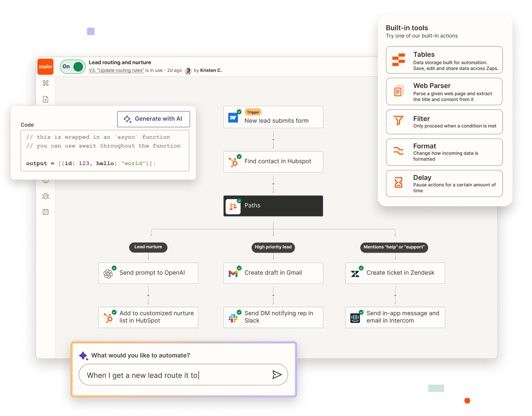Choose the Filter built-in tool
Image resolution: width=532 pixels, height=416 pixels.
444,122
